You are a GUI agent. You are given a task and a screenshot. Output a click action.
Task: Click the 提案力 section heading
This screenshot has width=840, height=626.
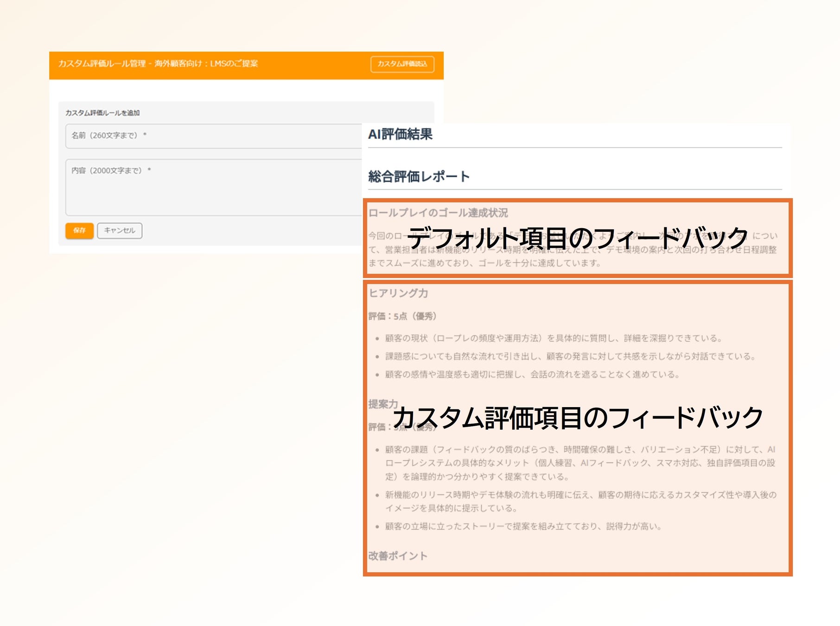(383, 404)
